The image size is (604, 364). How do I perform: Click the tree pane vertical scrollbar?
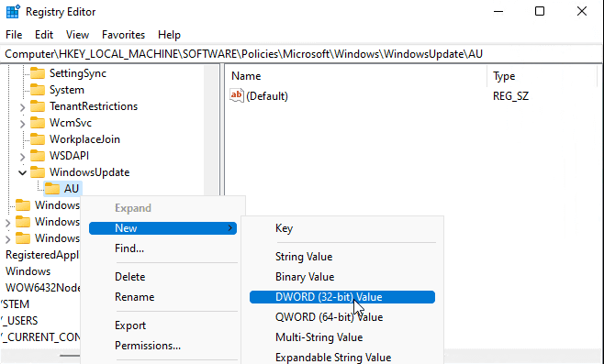coord(211,131)
